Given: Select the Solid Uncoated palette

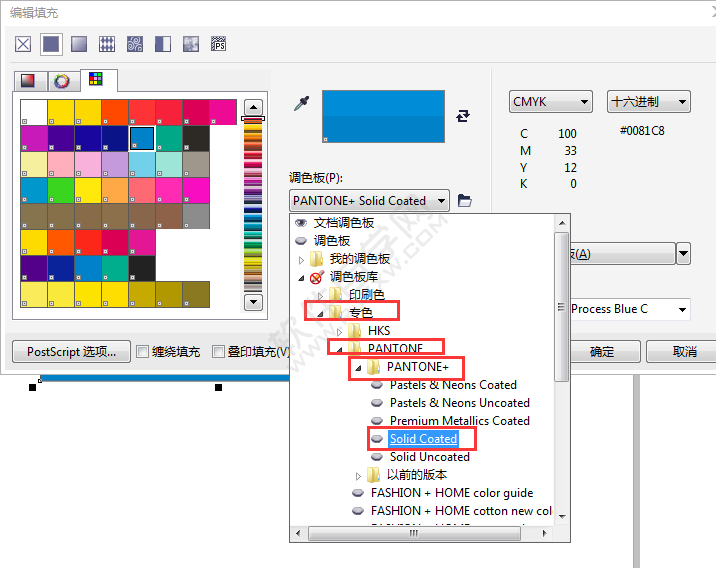Looking at the screenshot, I should coord(429,457).
